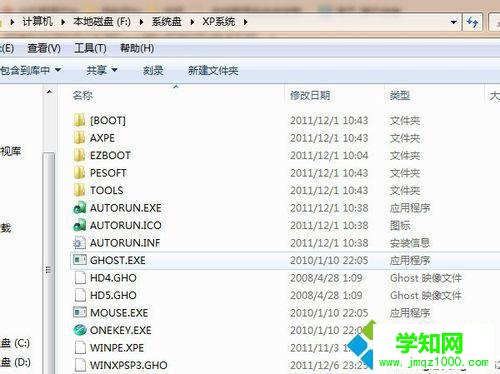Image resolution: width=500 pixels, height=374 pixels.
Task: Select the PESOFT folder icon
Action: pos(79,173)
